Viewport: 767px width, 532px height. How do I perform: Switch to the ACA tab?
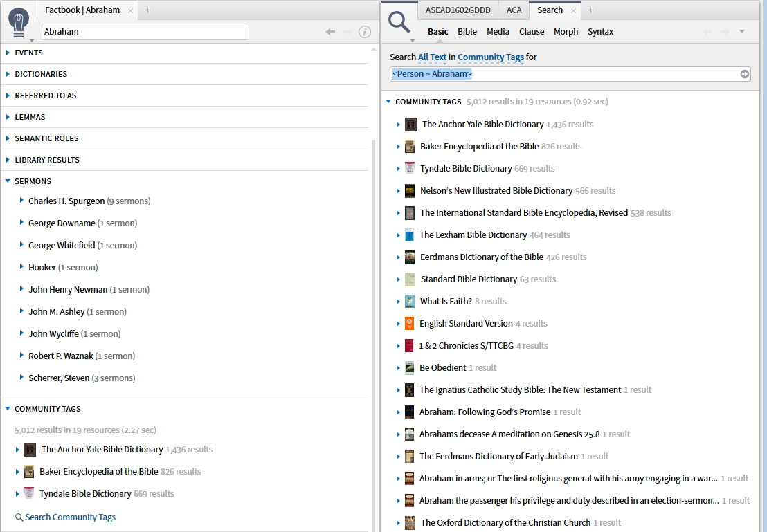tap(514, 10)
